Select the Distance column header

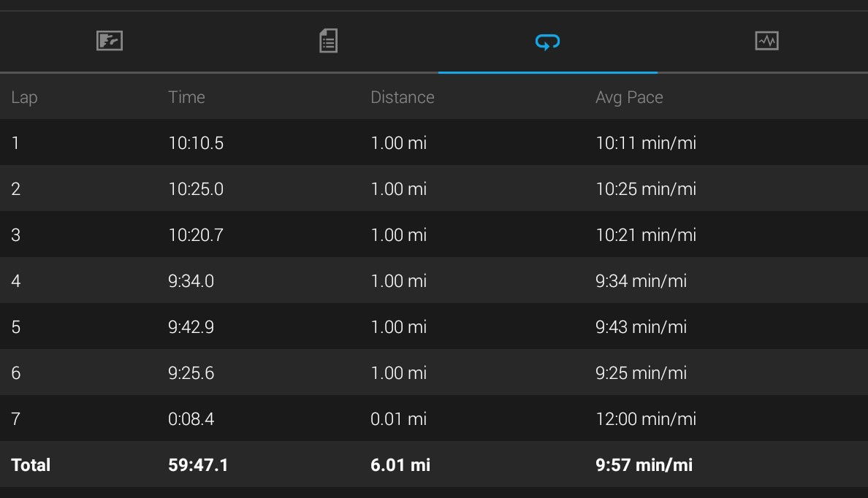click(x=403, y=97)
